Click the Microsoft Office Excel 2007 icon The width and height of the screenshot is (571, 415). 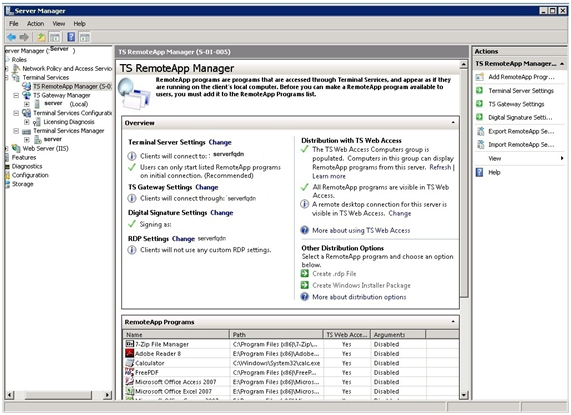point(129,391)
